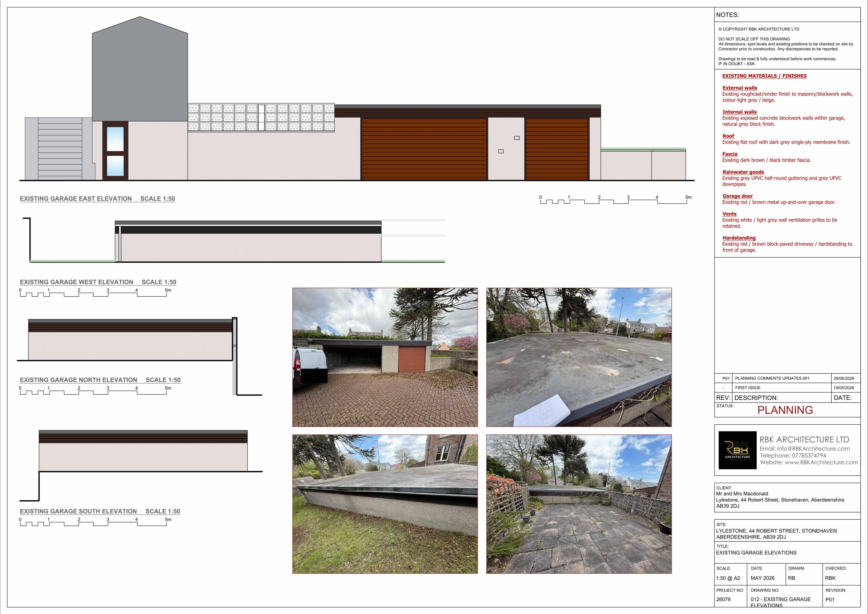Click the photo of the garage side wall with grass
Viewport: 868px width, 614px height.
(385, 504)
